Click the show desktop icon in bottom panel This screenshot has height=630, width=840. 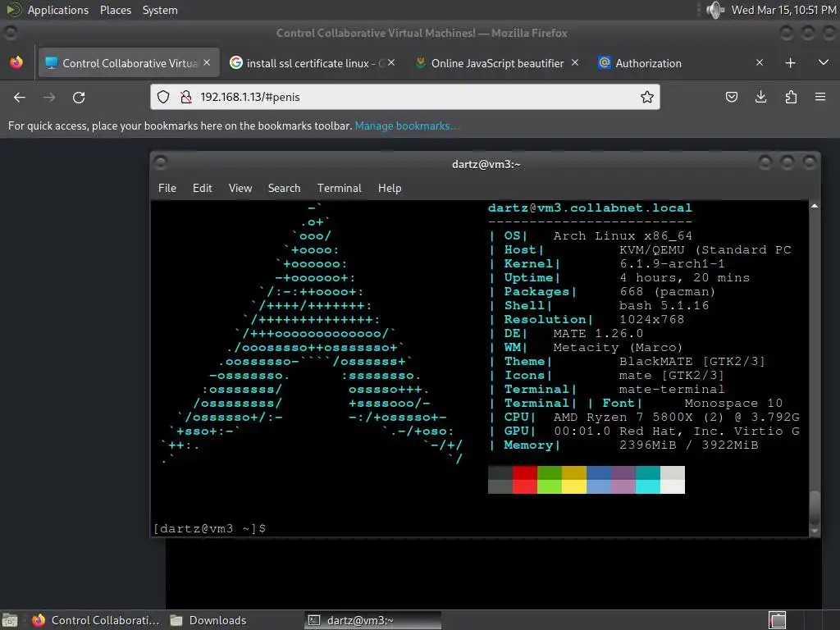pos(10,620)
